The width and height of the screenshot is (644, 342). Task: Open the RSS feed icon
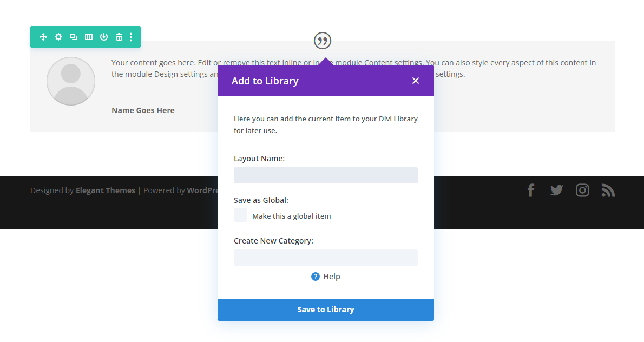[608, 190]
